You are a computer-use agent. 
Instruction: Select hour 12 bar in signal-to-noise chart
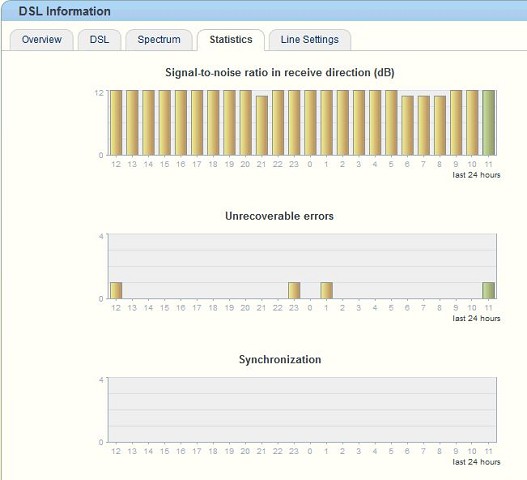coord(116,123)
